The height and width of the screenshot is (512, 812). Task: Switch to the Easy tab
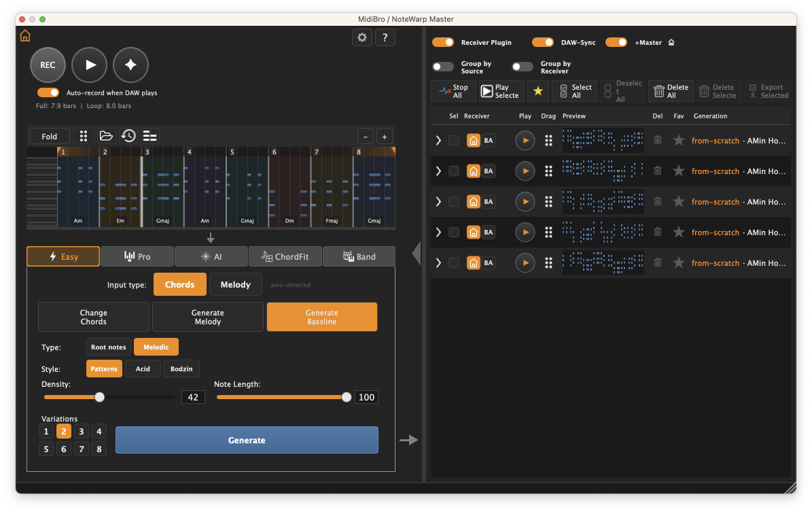pyautogui.click(x=63, y=256)
